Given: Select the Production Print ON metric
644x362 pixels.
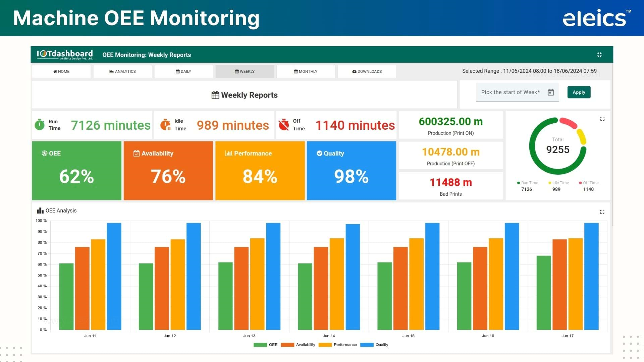Looking at the screenshot, I should pos(451,126).
